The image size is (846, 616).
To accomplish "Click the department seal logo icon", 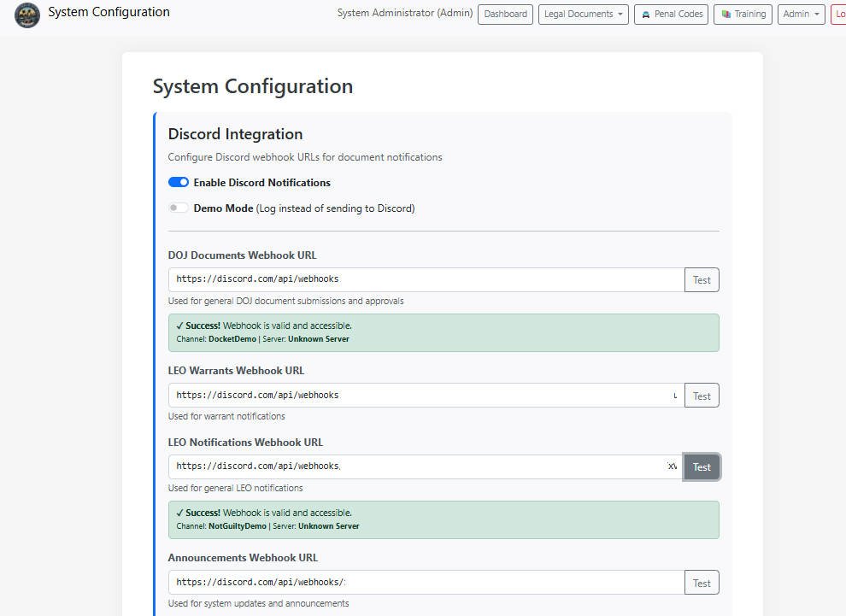I will pyautogui.click(x=26, y=15).
